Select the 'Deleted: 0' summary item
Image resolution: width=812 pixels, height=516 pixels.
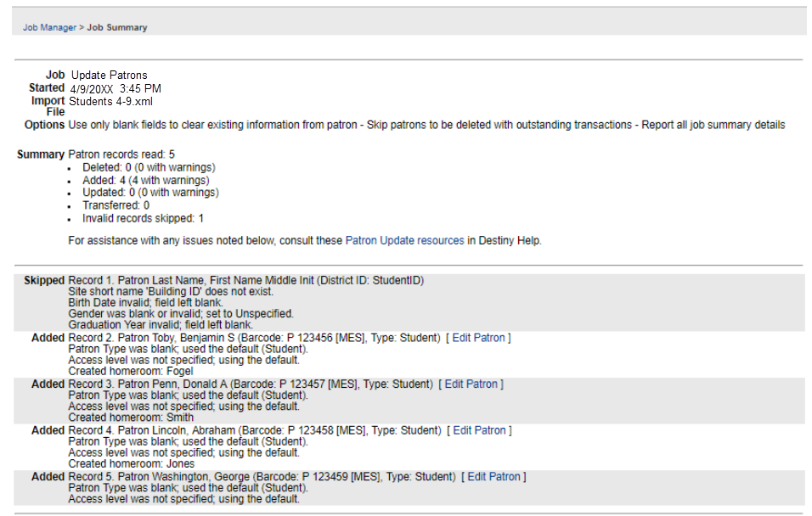click(x=149, y=167)
